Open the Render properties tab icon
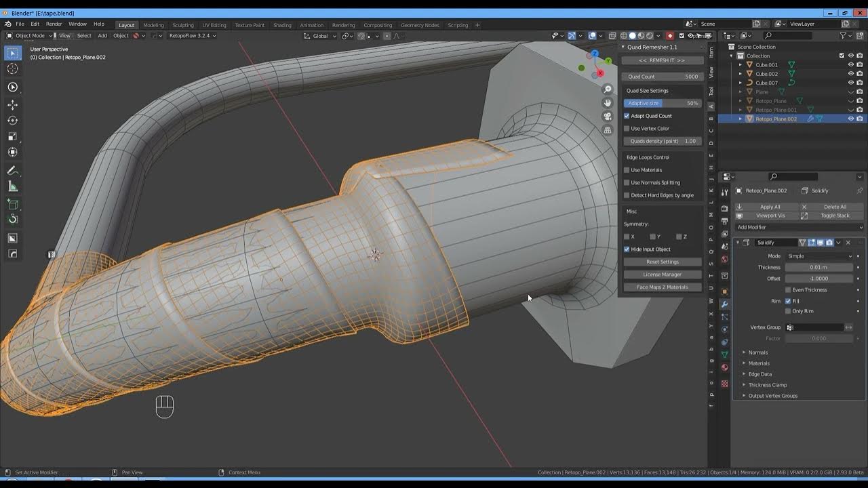 (724, 208)
